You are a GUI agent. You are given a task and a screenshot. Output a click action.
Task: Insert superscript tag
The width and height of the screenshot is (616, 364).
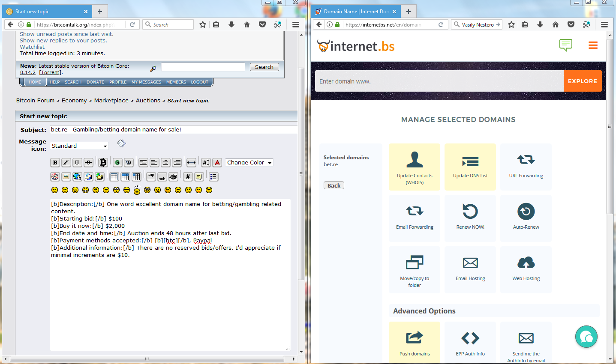tap(151, 176)
